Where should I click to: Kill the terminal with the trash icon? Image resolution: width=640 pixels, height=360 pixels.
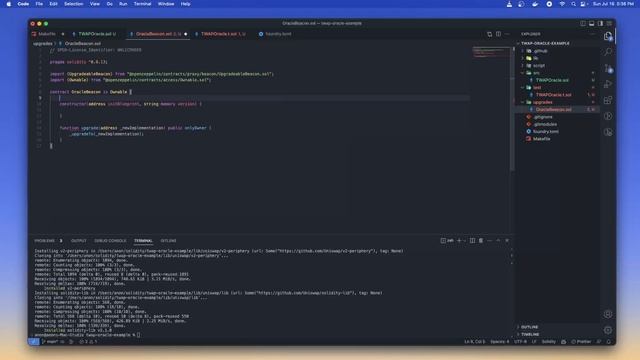point(481,241)
